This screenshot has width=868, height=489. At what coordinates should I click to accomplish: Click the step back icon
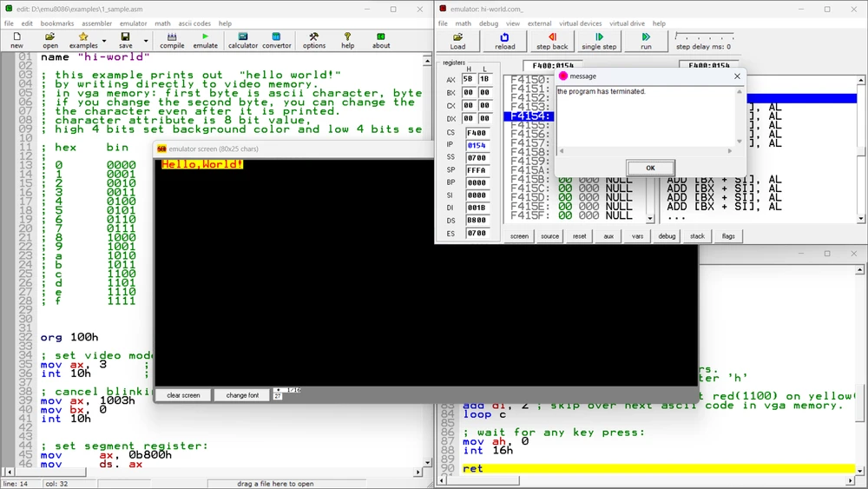pos(552,41)
